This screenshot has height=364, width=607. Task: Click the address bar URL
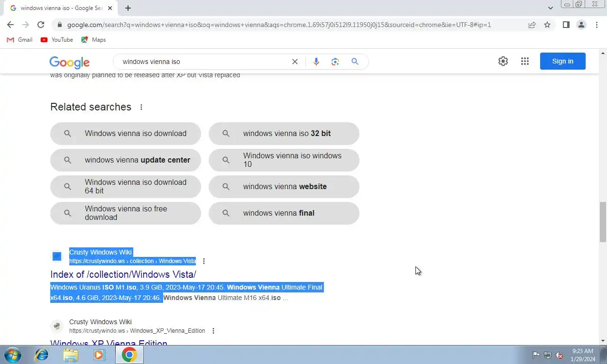279,25
